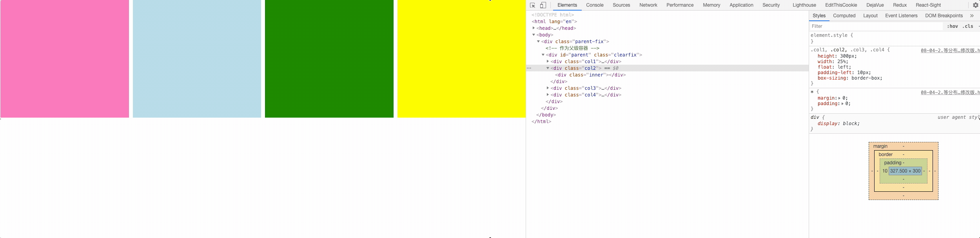Click the yellow column block

[x=461, y=59]
